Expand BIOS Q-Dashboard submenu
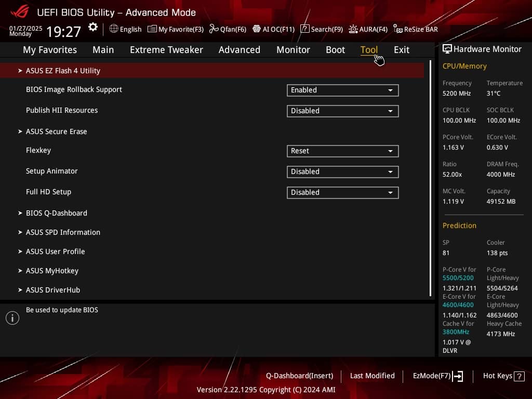This screenshot has height=399, width=532. 56,213
